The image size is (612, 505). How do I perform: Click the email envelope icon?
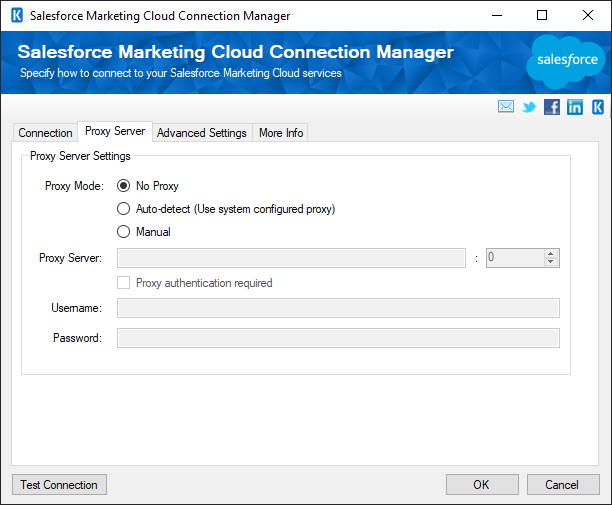tap(506, 106)
